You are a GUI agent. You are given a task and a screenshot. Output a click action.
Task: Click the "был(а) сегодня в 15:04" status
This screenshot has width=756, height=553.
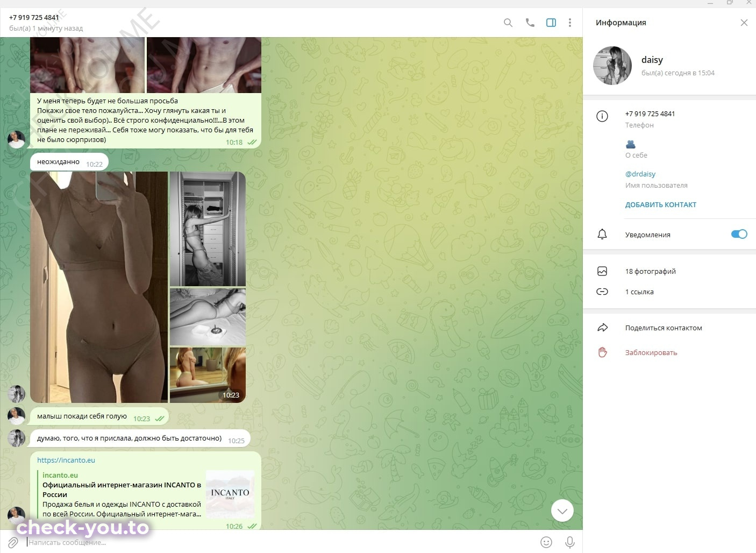click(x=678, y=73)
